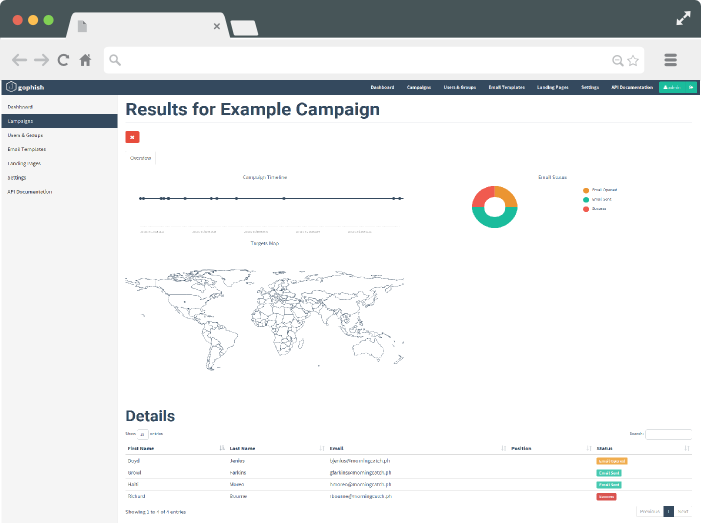
Task: Sort table by Last Name column
Action: (x=277, y=448)
